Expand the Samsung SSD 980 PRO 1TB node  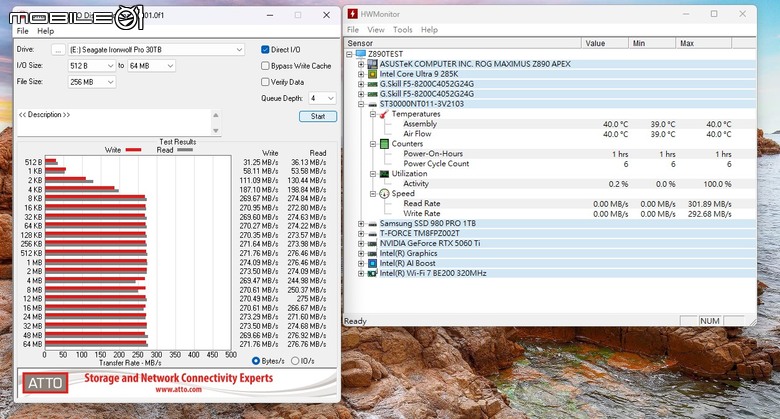pyautogui.click(x=361, y=223)
